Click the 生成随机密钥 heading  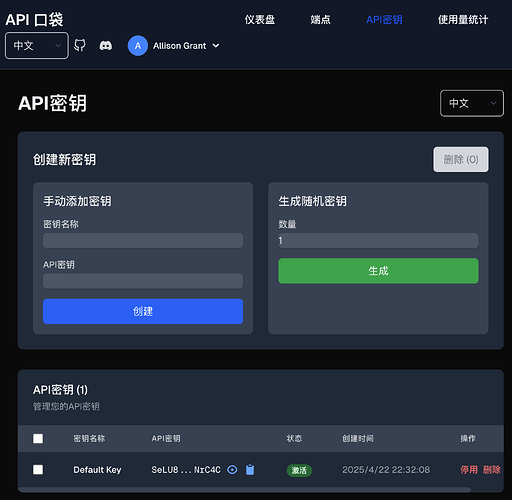pyautogui.click(x=312, y=201)
